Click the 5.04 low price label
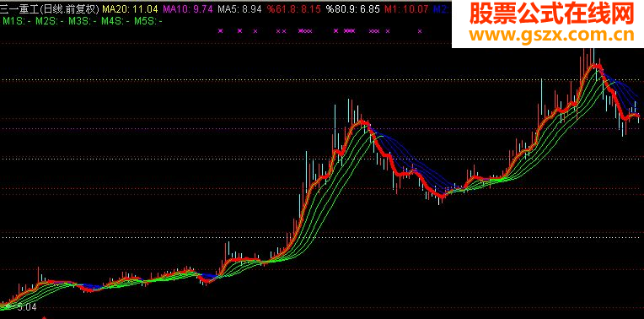Screen dimensions: 644x319 [x=28, y=306]
